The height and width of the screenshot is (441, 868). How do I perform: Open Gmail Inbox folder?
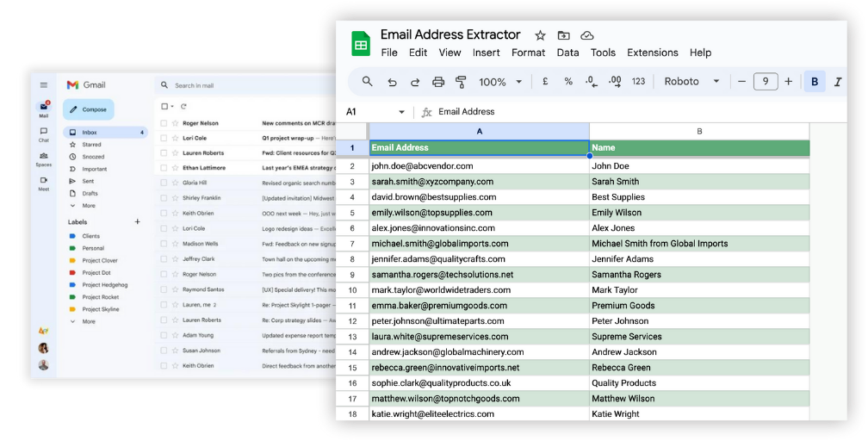coord(105,133)
